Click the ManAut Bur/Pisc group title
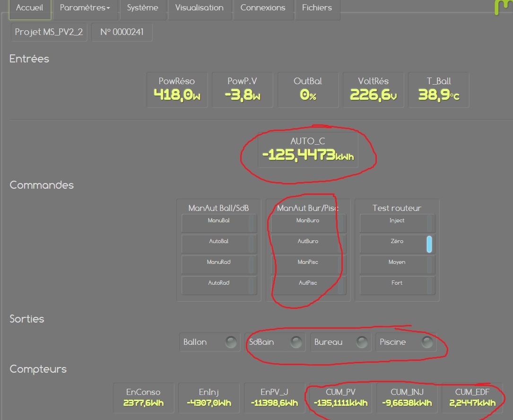Image resolution: width=513 pixels, height=420 pixels. point(308,208)
